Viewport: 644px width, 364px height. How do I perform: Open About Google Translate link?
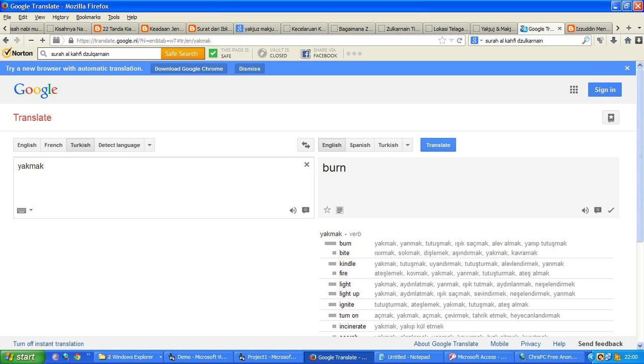click(x=446, y=344)
